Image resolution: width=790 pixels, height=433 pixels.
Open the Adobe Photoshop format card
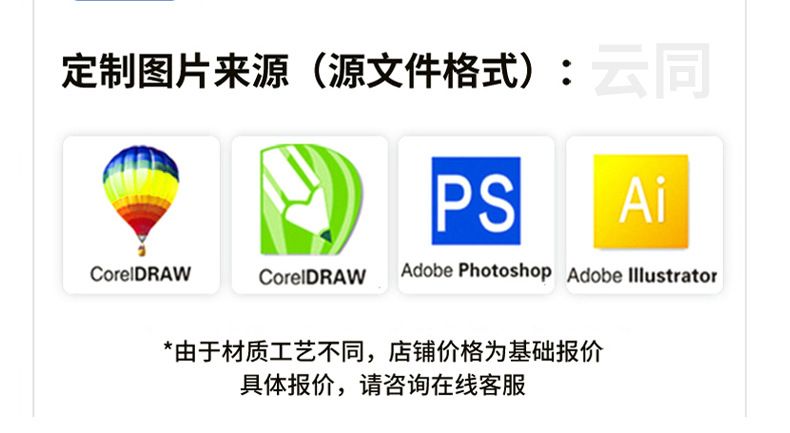coord(476,215)
